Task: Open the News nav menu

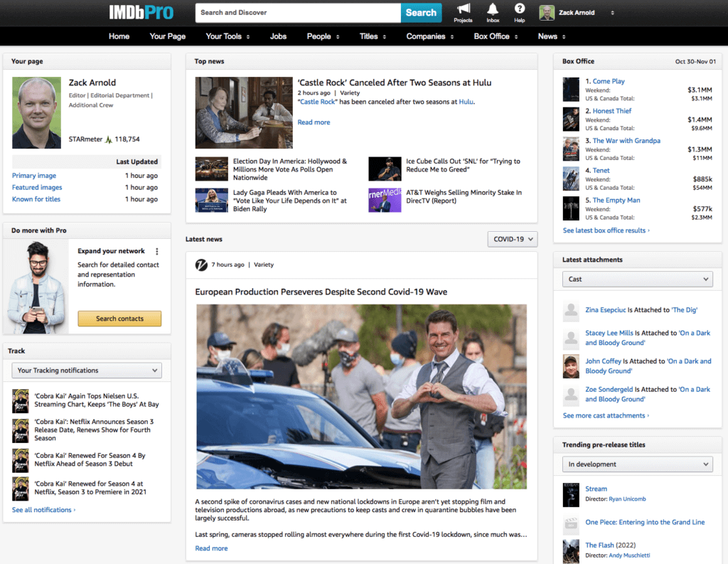Action: point(552,36)
